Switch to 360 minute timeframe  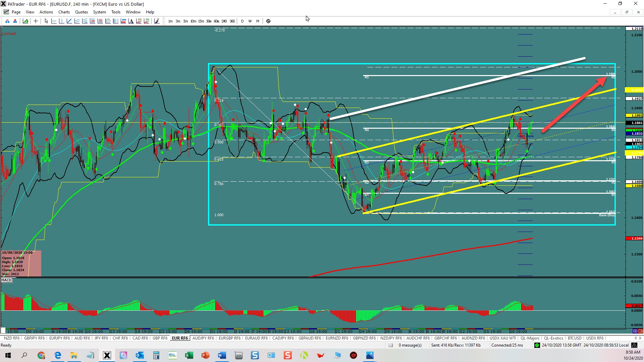232,21
